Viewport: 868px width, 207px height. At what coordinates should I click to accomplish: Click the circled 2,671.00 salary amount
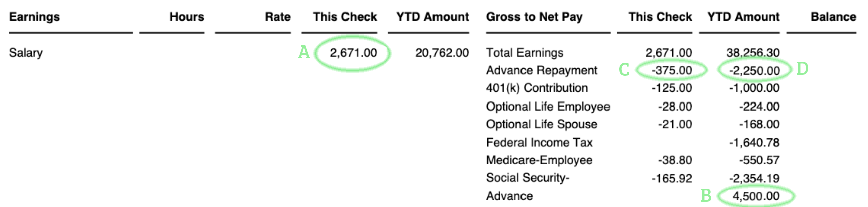click(x=353, y=53)
